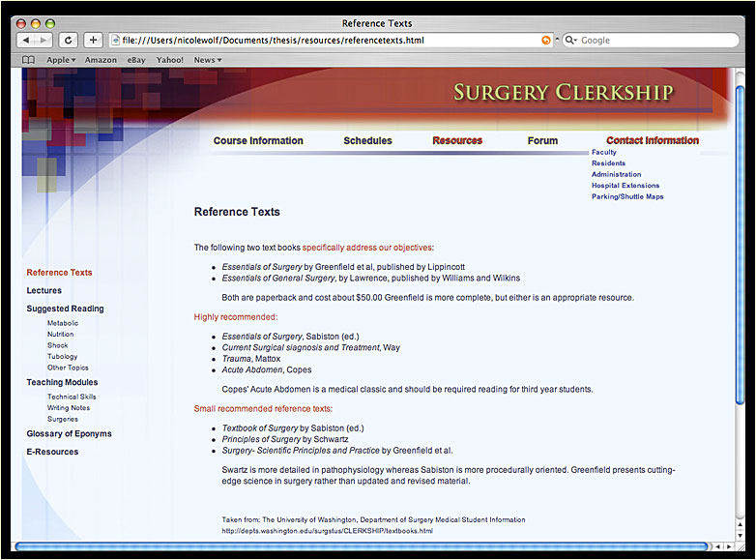Open the Surgeries module
Screen dimensions: 756x560
[63, 419]
